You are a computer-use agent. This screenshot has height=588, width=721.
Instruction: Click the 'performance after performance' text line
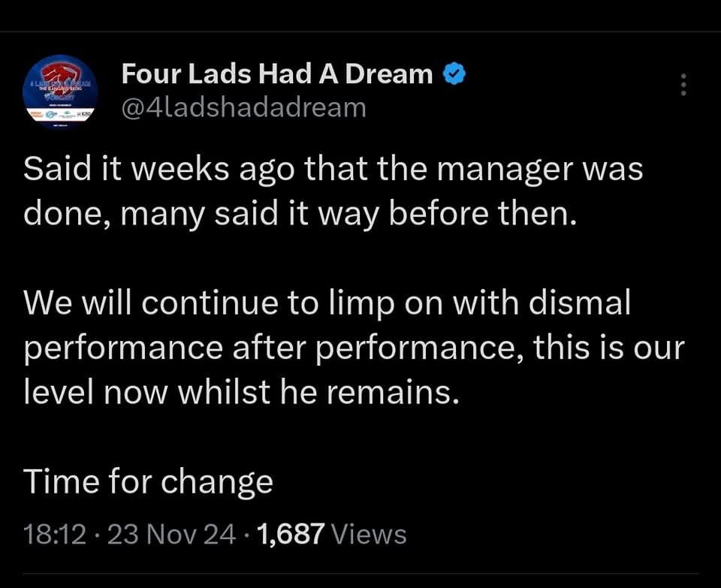pyautogui.click(x=354, y=349)
